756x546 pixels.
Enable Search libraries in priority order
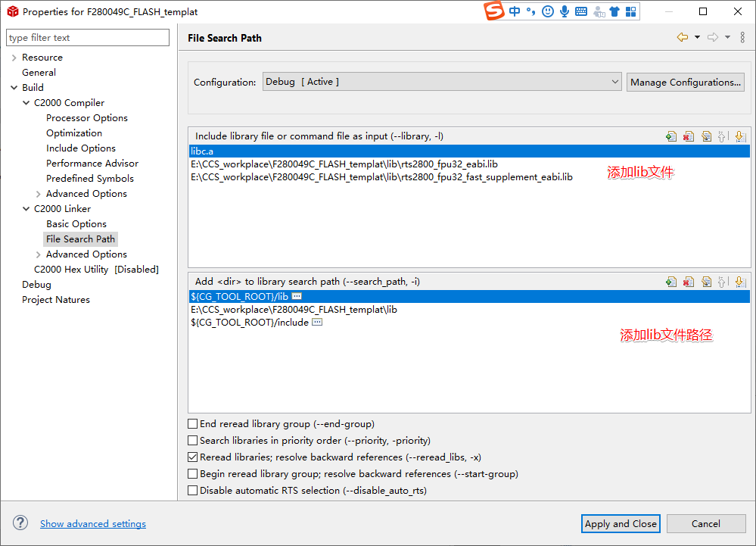point(192,441)
